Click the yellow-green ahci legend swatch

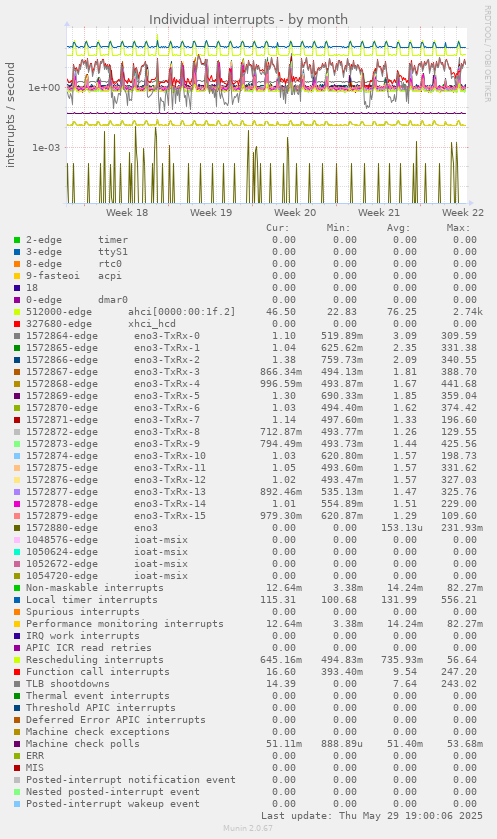pos(17,312)
